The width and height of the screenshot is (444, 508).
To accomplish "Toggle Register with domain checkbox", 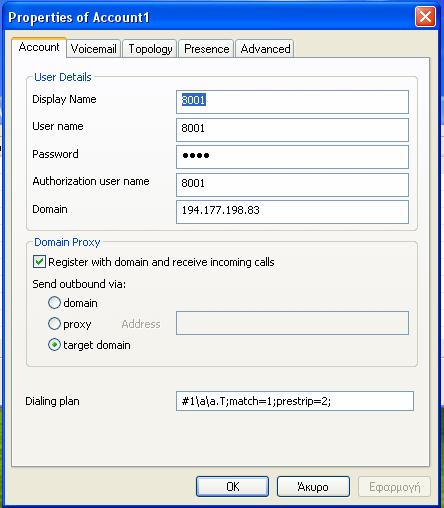I will pos(39,262).
